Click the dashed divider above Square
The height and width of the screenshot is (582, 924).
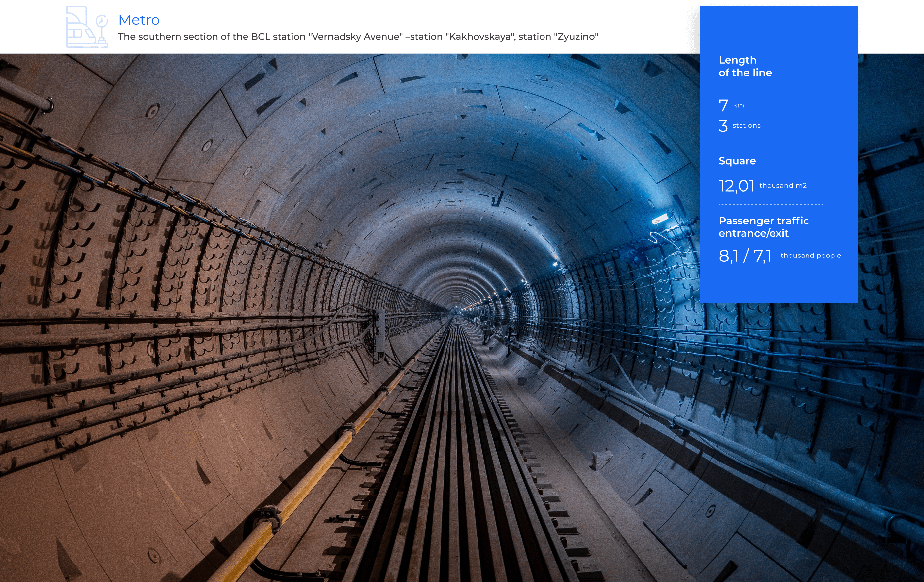click(771, 145)
